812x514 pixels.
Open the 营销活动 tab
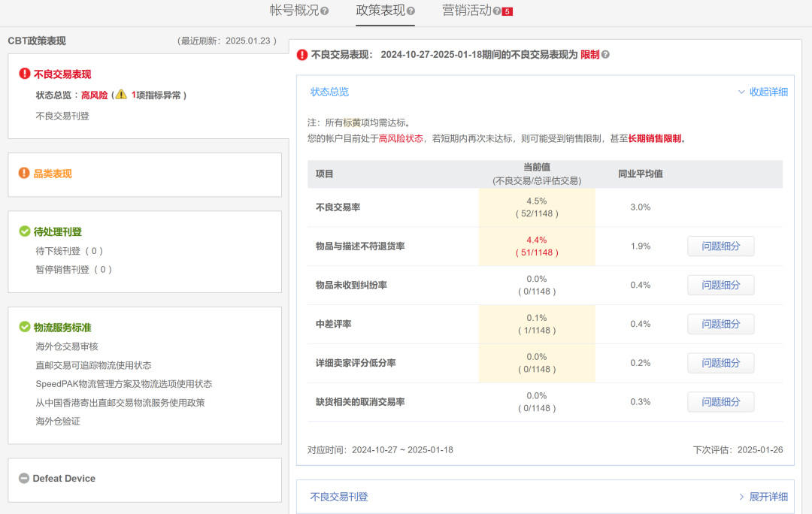click(x=469, y=11)
